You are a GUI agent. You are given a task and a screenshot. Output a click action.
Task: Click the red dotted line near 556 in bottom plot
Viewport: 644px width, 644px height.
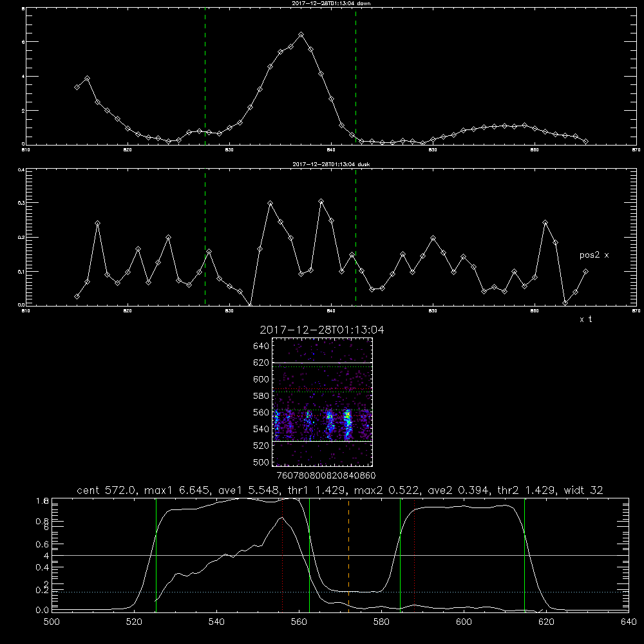(282, 554)
